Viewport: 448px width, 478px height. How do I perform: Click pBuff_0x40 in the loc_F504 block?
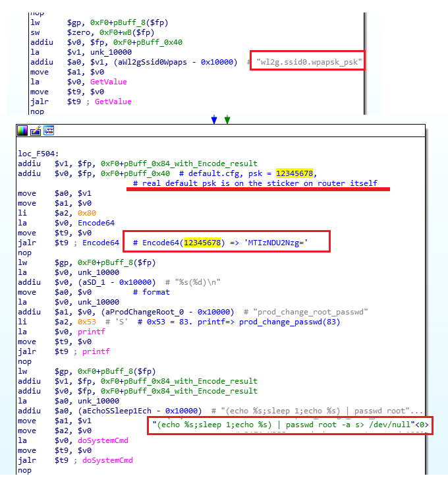[147, 173]
